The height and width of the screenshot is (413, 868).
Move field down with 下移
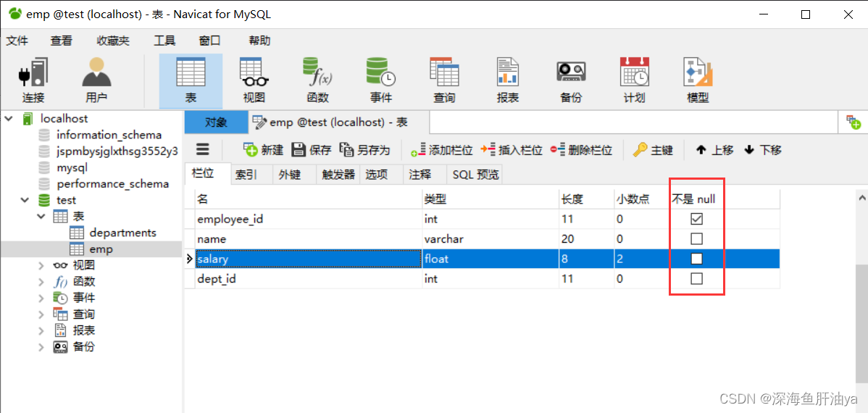(x=763, y=149)
